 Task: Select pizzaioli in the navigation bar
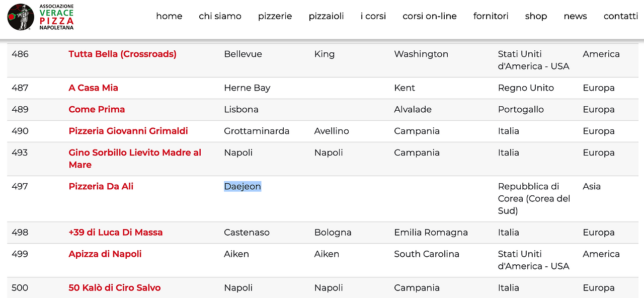[x=327, y=16]
